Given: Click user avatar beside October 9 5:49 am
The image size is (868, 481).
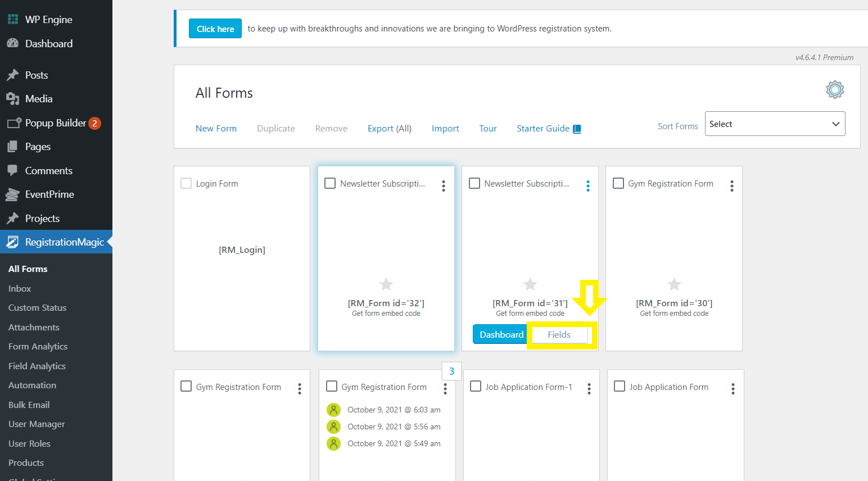Looking at the screenshot, I should coord(334,443).
